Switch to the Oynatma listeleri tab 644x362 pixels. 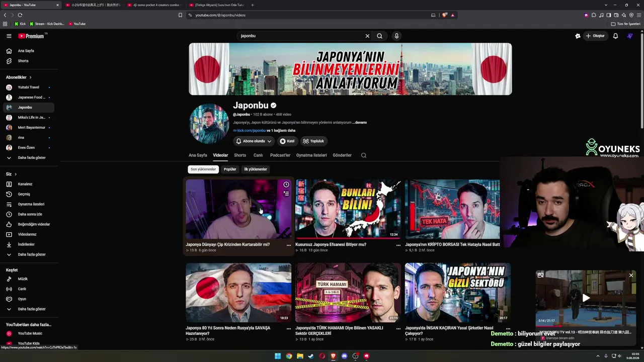point(311,155)
